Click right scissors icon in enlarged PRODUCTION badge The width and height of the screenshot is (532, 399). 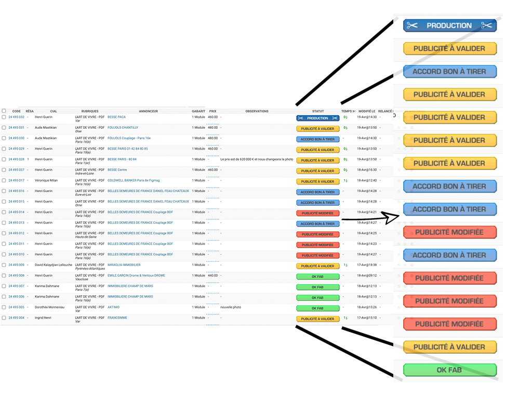pos(487,25)
